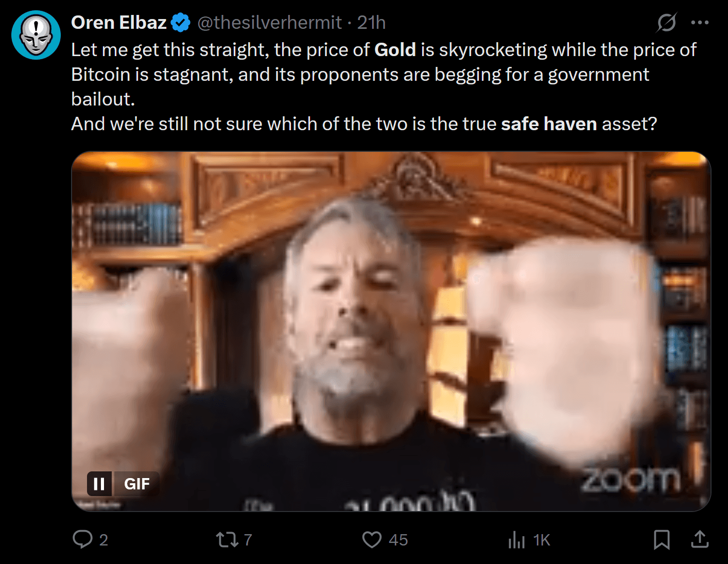Open the author name Oren Elbaz
The height and width of the screenshot is (564, 728).
[x=119, y=23]
